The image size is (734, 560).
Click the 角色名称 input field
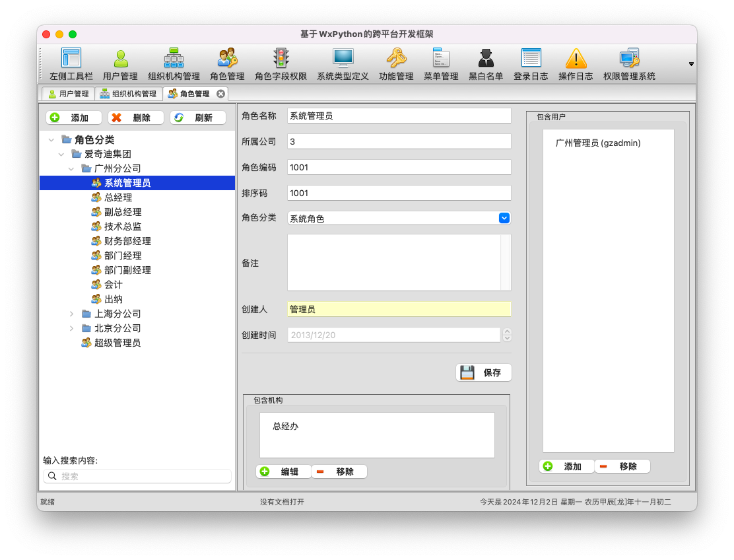(x=399, y=116)
